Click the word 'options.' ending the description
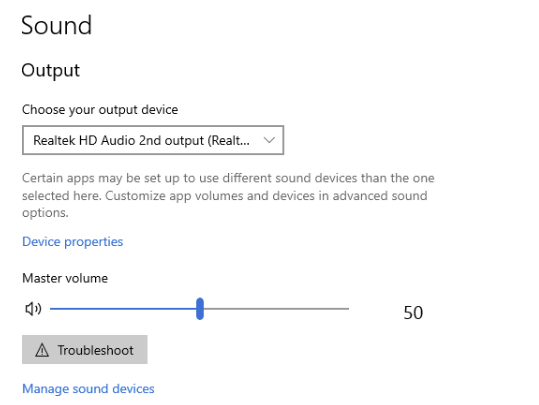This screenshot has width=539, height=405. tap(45, 213)
